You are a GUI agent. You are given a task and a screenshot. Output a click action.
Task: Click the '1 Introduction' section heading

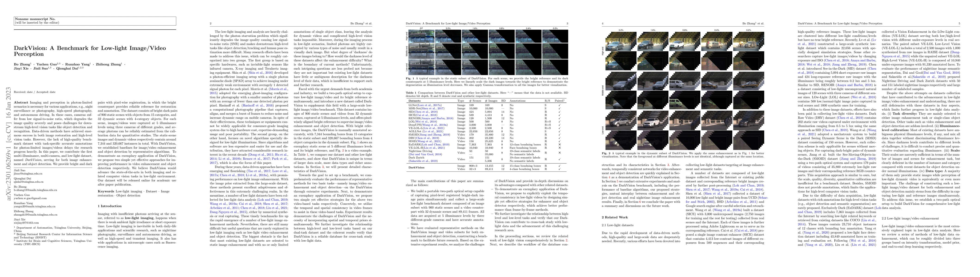(110, 206)
